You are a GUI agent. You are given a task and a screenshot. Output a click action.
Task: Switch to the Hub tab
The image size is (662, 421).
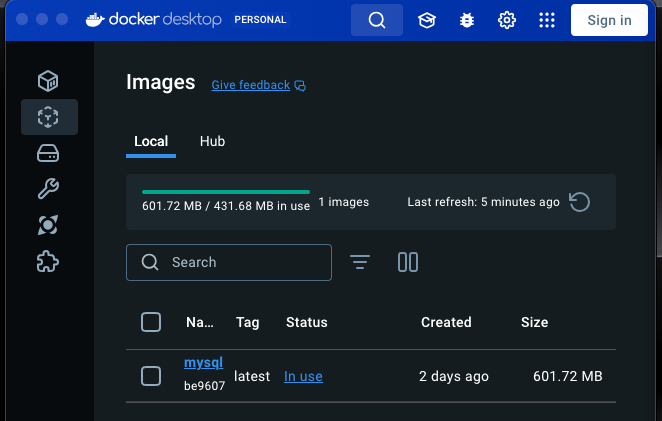pos(212,141)
